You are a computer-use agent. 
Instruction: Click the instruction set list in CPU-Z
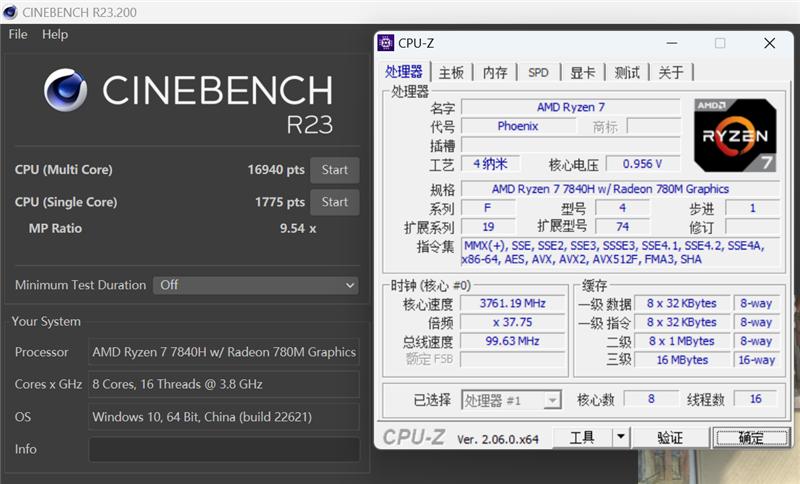[620, 252]
